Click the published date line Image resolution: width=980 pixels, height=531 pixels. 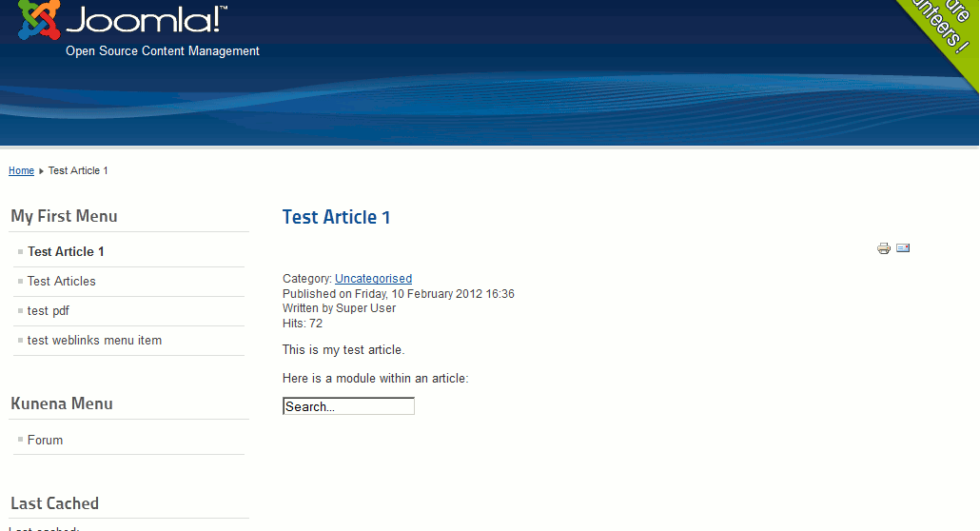(x=398, y=293)
